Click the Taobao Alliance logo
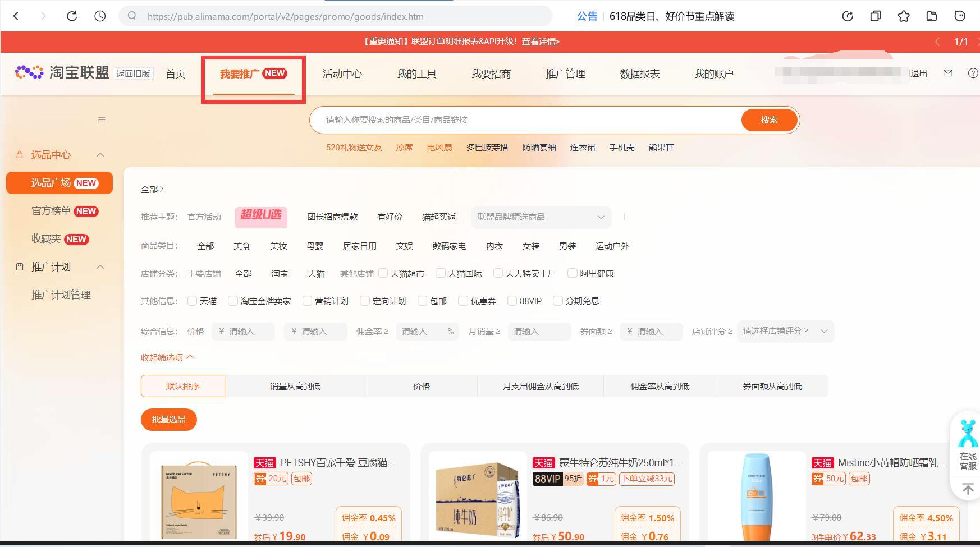This screenshot has width=980, height=547. coord(62,72)
